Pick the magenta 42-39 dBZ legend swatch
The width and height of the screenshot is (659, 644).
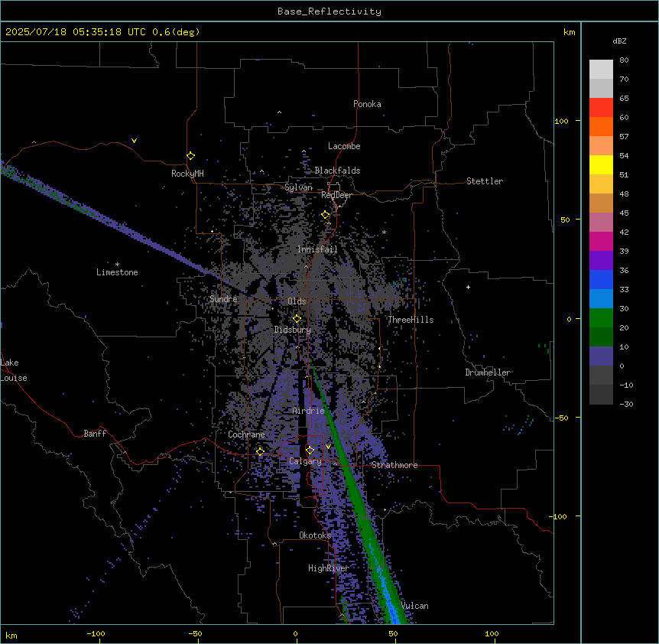point(601,241)
